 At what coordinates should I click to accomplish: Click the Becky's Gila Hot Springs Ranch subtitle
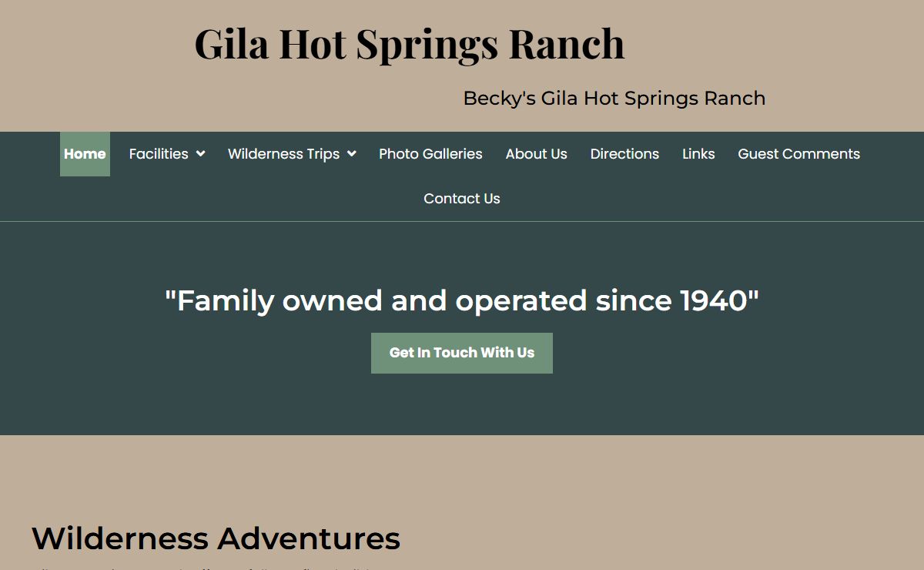tap(614, 99)
